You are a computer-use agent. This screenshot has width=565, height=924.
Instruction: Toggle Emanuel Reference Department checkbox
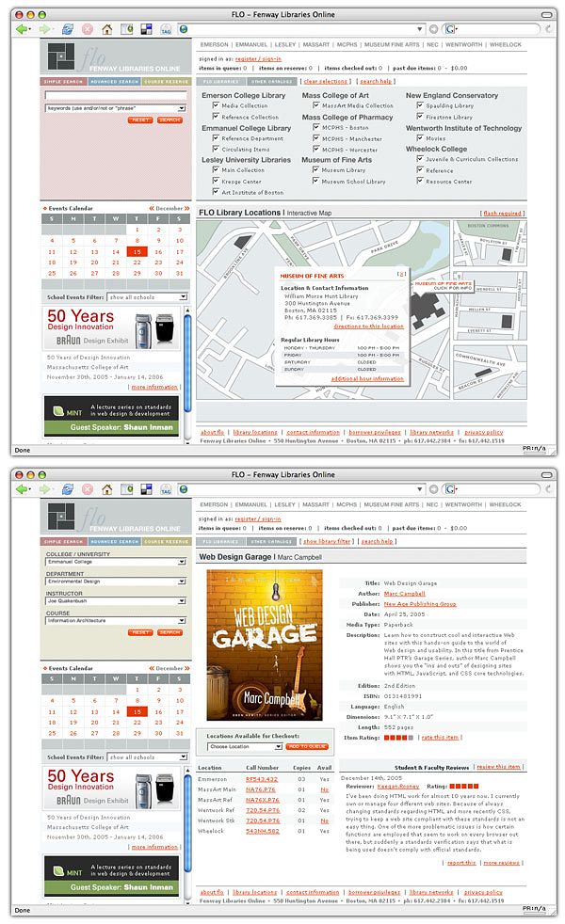216,138
